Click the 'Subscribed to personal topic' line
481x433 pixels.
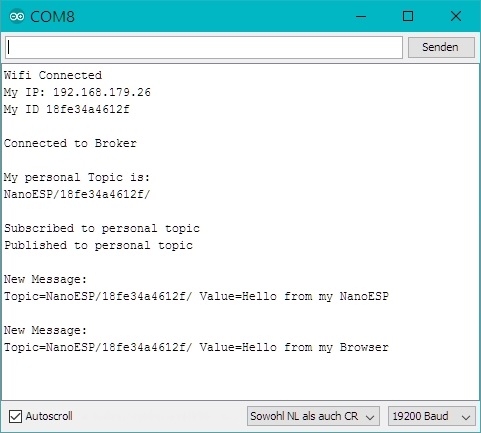point(102,228)
